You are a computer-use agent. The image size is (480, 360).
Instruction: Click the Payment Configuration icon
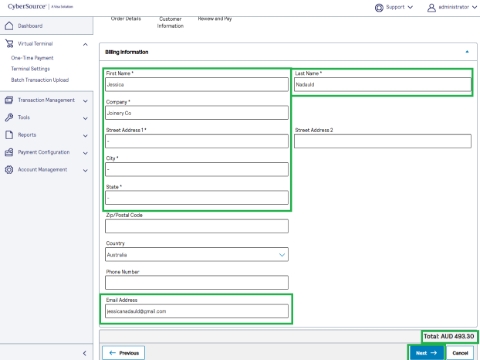point(9,152)
